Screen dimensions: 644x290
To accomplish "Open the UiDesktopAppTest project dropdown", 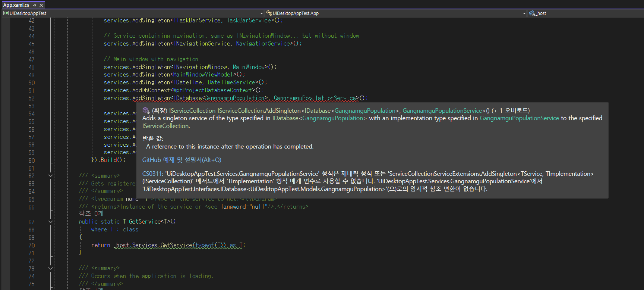I will (x=261, y=13).
